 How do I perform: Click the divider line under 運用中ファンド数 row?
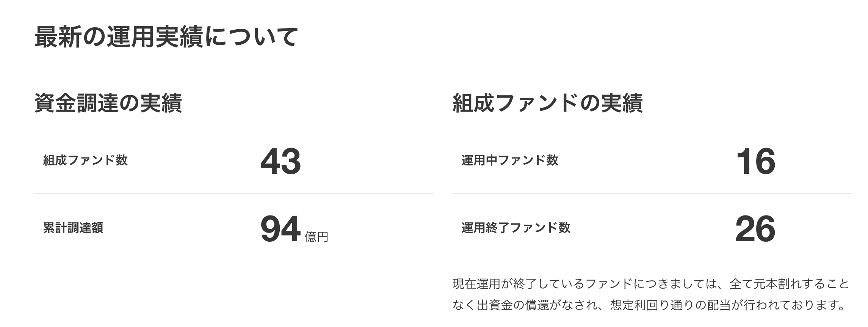(652, 194)
